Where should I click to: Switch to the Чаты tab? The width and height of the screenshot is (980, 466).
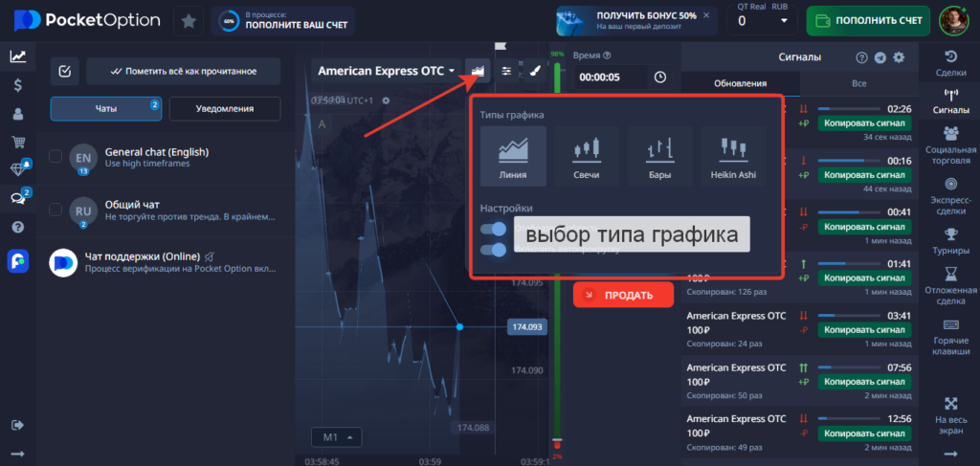tap(106, 108)
